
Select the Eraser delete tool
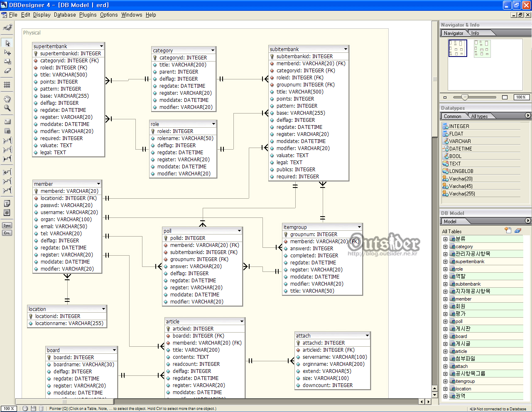pos(7,71)
